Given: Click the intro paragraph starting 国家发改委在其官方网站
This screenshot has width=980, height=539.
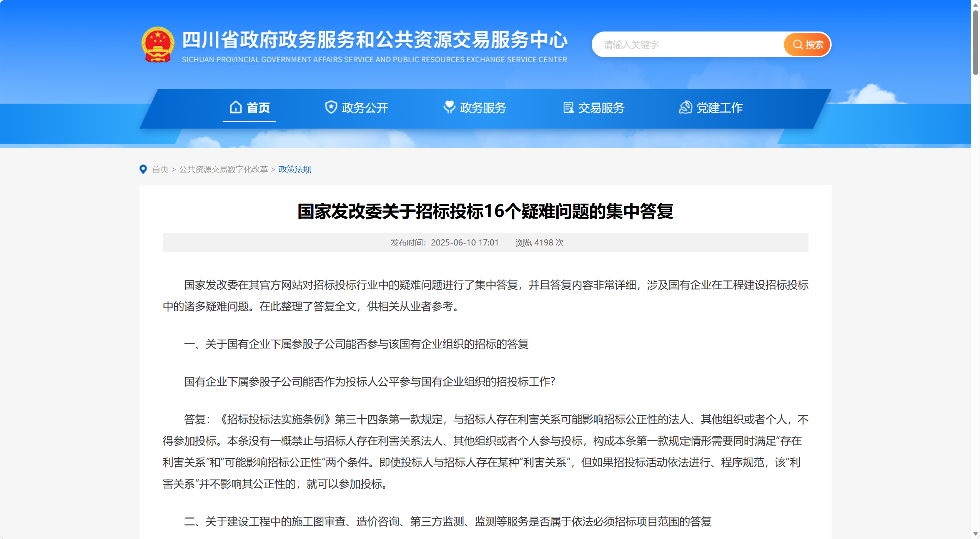Looking at the screenshot, I should click(x=486, y=296).
